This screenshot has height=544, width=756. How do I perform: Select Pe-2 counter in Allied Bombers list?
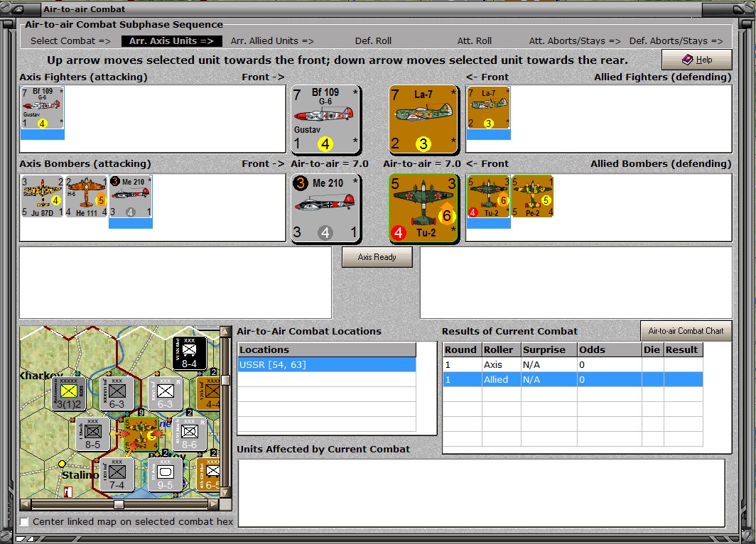pos(532,197)
